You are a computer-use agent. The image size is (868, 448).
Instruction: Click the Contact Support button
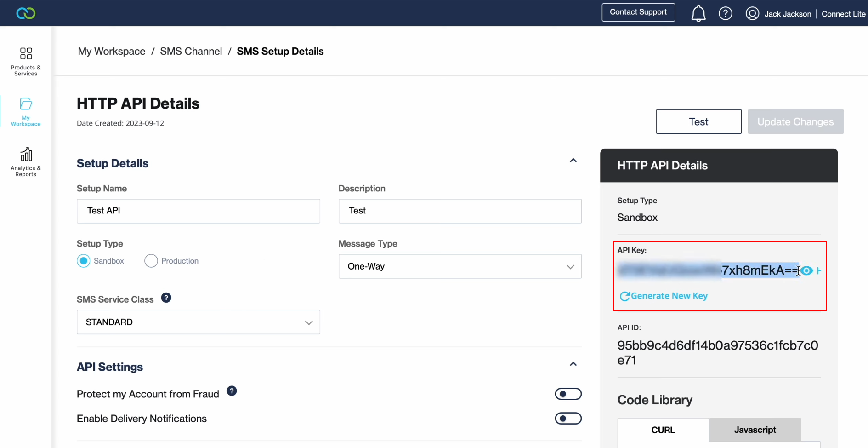coord(638,12)
